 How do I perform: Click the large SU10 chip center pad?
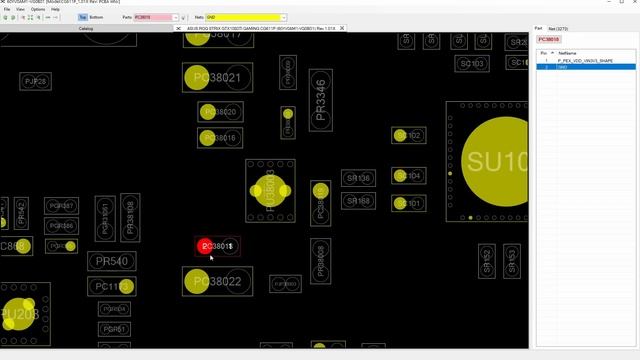496,162
